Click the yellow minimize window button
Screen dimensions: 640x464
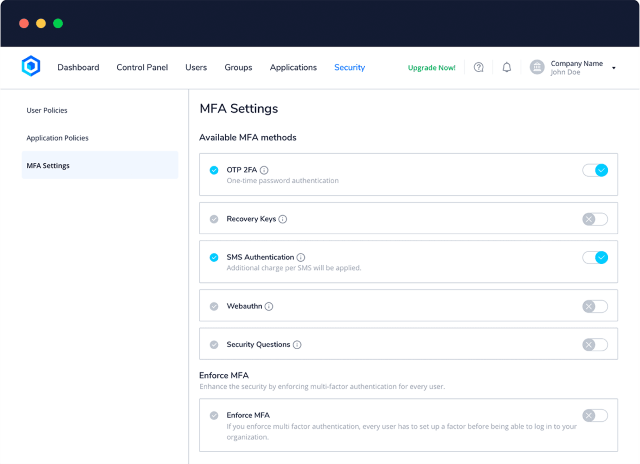[41, 23]
